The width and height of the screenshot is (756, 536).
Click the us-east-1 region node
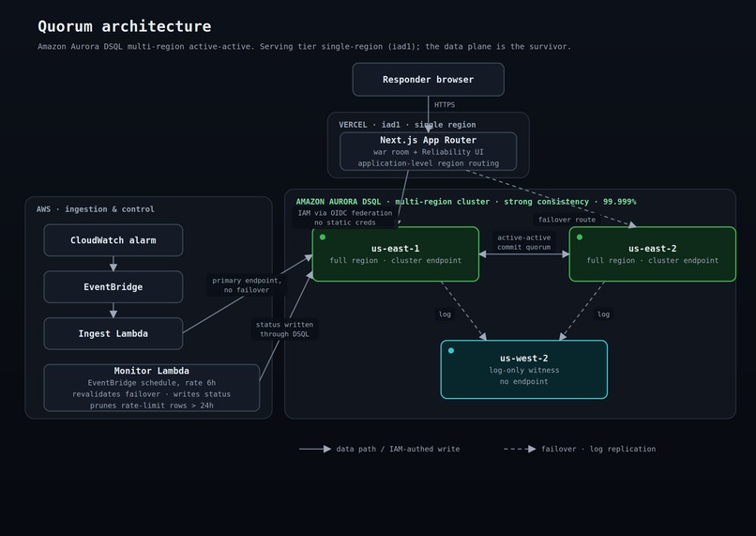tap(396, 253)
